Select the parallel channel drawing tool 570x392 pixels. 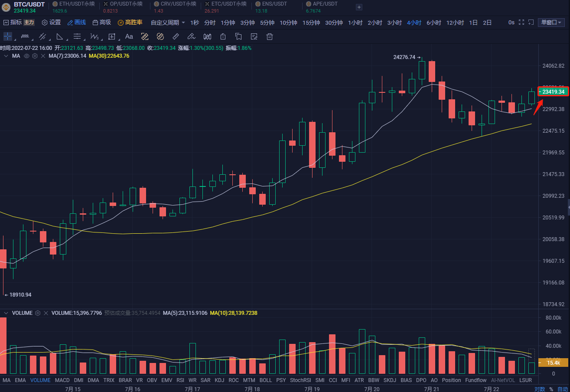pyautogui.click(x=42, y=36)
